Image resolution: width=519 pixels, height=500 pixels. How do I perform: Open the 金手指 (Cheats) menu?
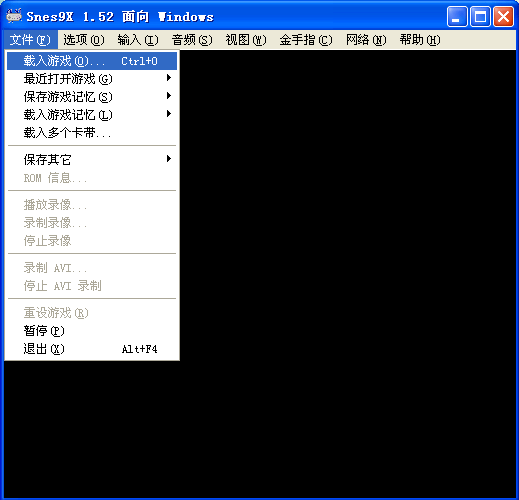tap(306, 40)
